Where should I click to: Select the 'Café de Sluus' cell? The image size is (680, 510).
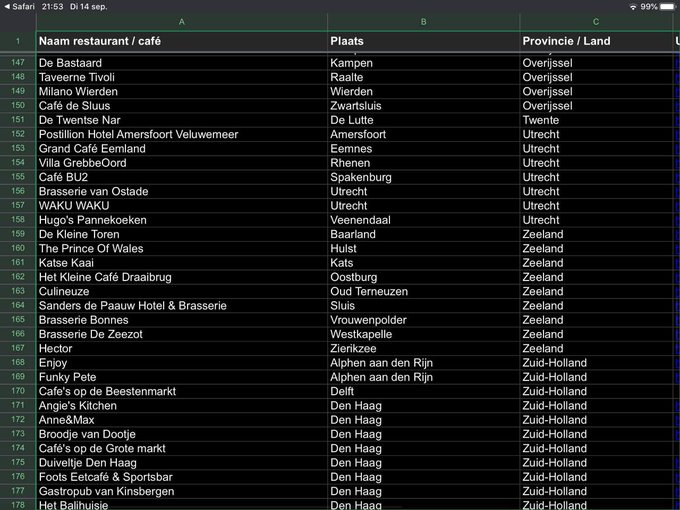click(x=182, y=106)
